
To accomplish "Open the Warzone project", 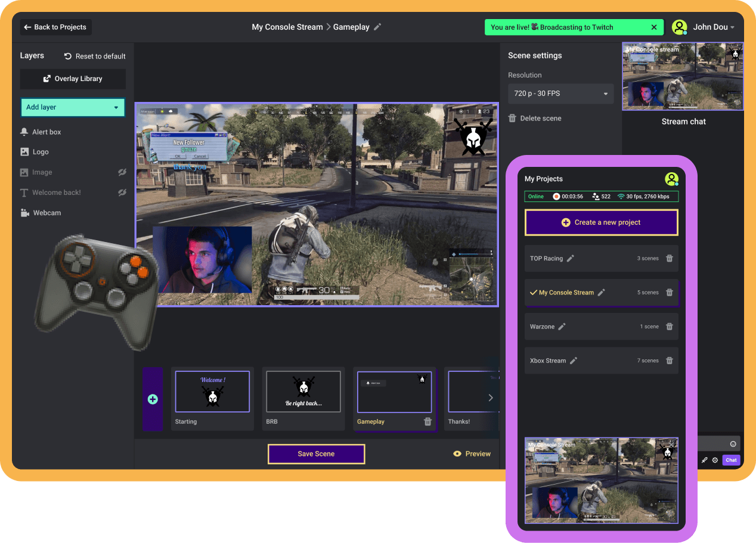I will (x=602, y=327).
